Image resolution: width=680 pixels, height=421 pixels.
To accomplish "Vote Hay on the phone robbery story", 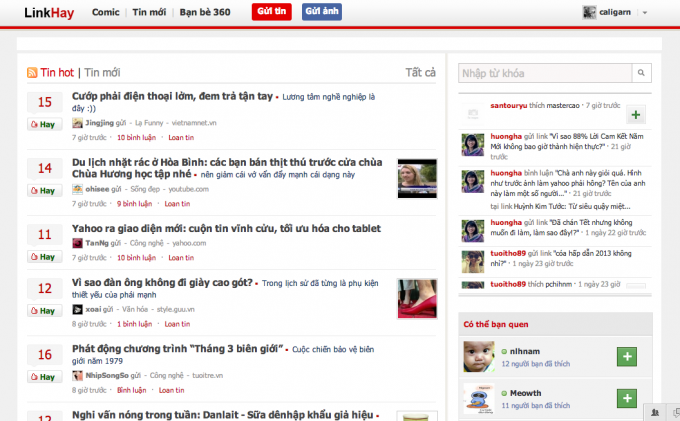I will pos(44,124).
